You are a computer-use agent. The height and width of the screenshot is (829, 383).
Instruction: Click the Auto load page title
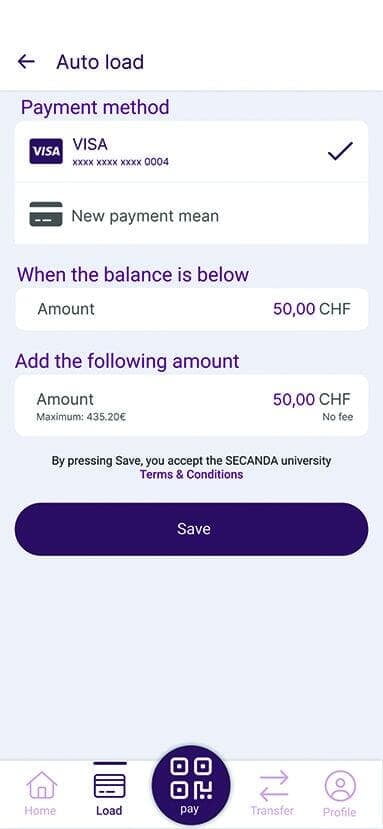click(x=100, y=62)
